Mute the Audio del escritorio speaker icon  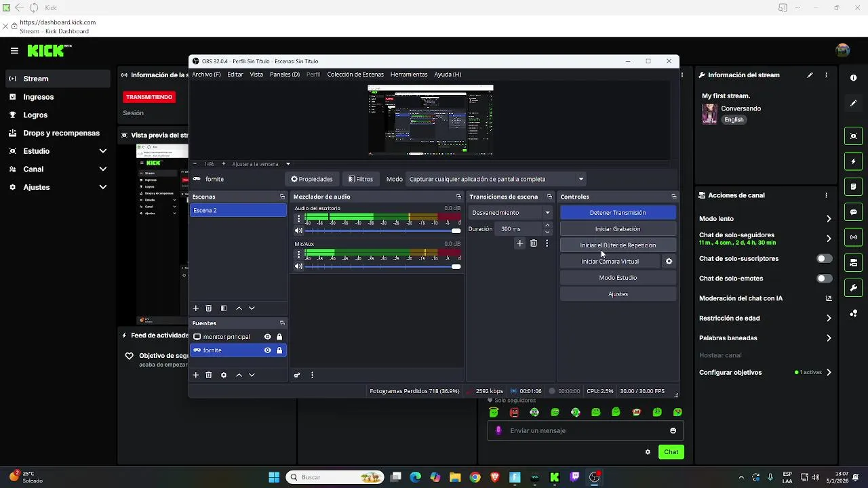(298, 230)
